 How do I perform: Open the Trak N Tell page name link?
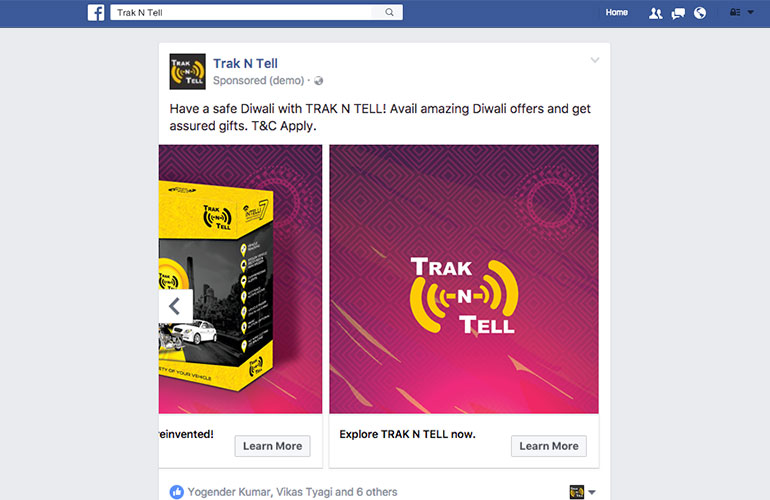tap(245, 63)
